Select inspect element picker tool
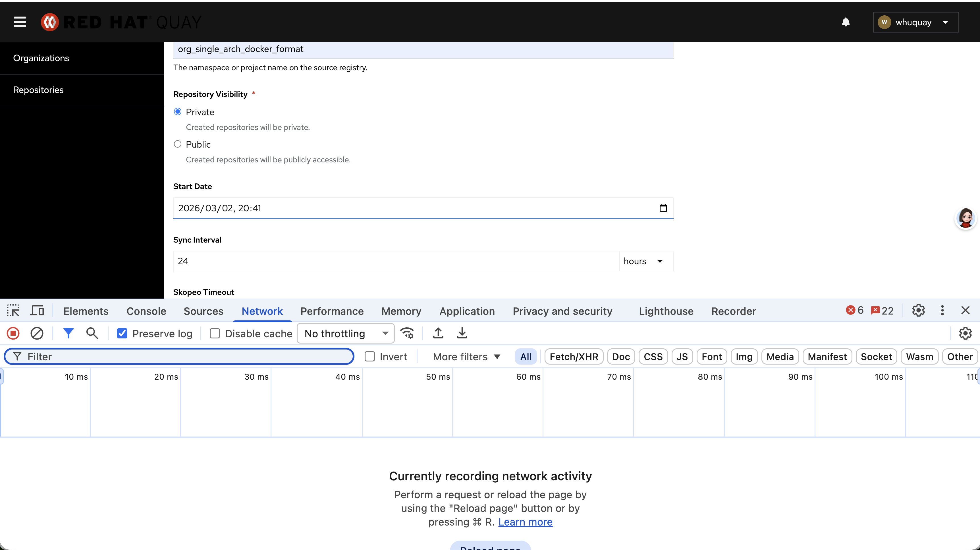This screenshot has width=980, height=550. [x=13, y=311]
